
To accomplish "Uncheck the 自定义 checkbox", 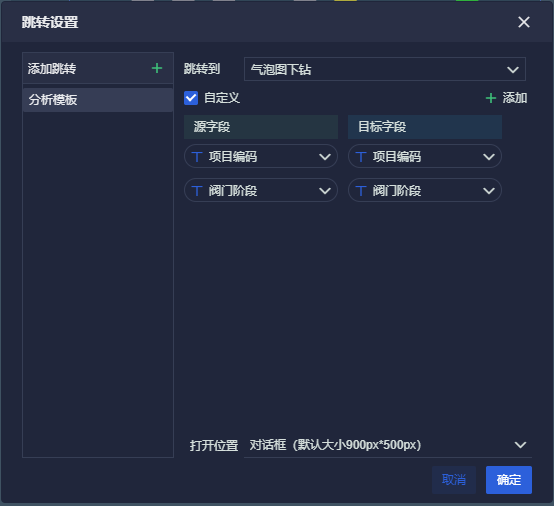I will 191,98.
